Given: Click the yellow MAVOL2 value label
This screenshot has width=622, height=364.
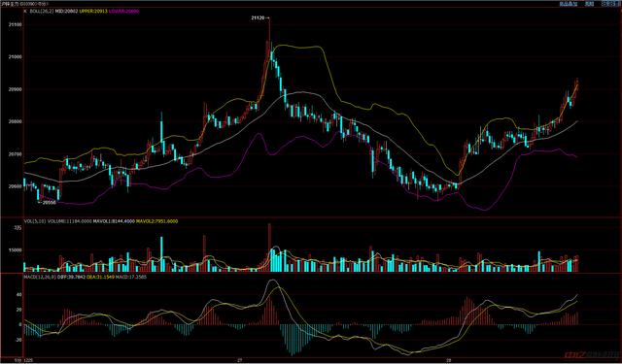Looking at the screenshot, I should point(157,221).
